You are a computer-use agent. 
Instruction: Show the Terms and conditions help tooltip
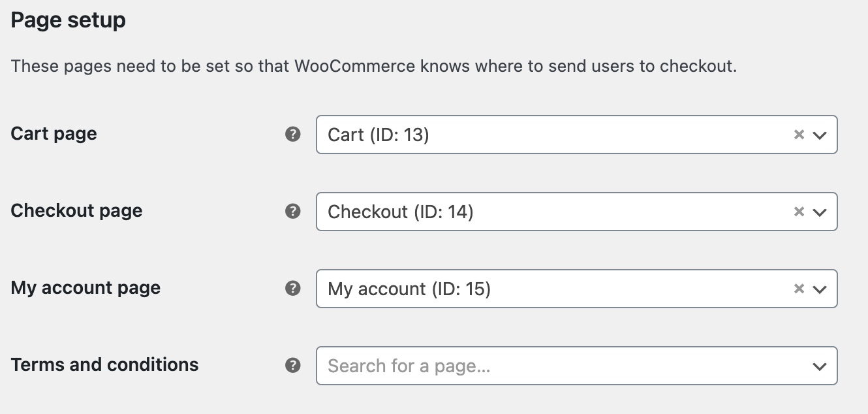click(293, 365)
